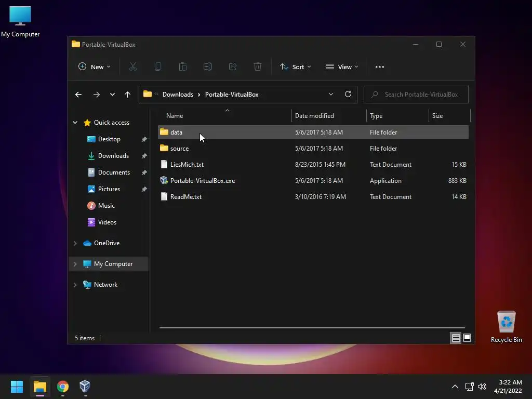Click the Cut scissors icon in toolbar
Image resolution: width=532 pixels, height=399 pixels.
(132, 66)
